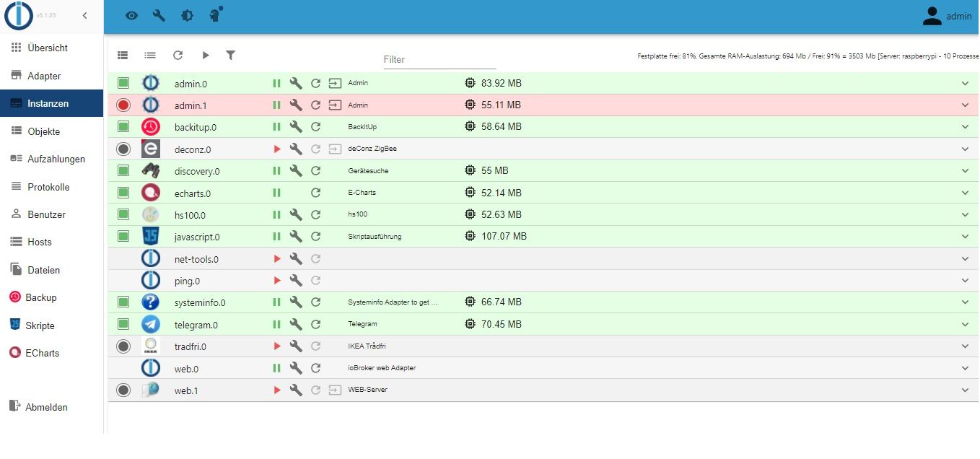
Task: Open wrench settings for javascript.0 instance
Action: [x=295, y=236]
